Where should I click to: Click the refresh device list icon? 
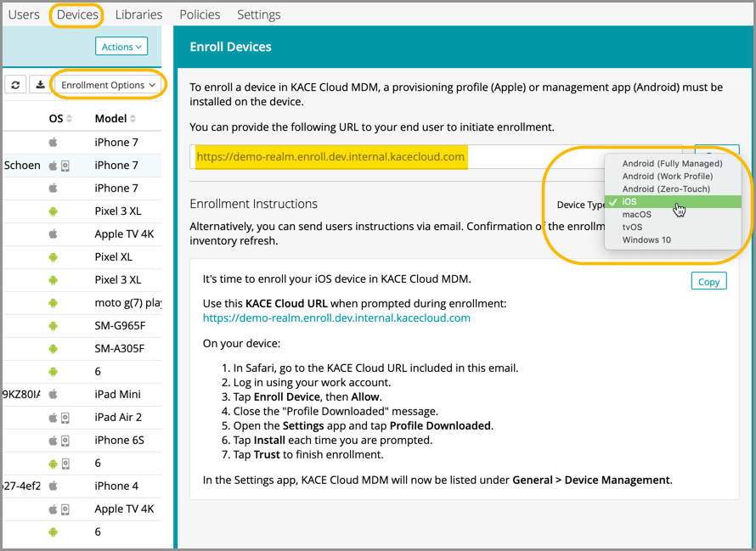(16, 85)
